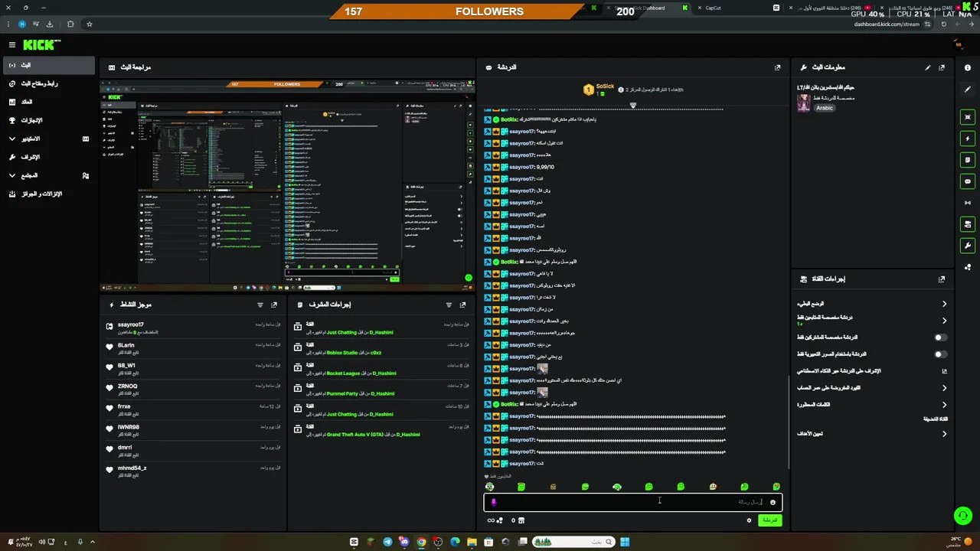Expand the الاستديو studio sidebar section
Image resolution: width=980 pixels, height=551 pixels.
coord(49,139)
